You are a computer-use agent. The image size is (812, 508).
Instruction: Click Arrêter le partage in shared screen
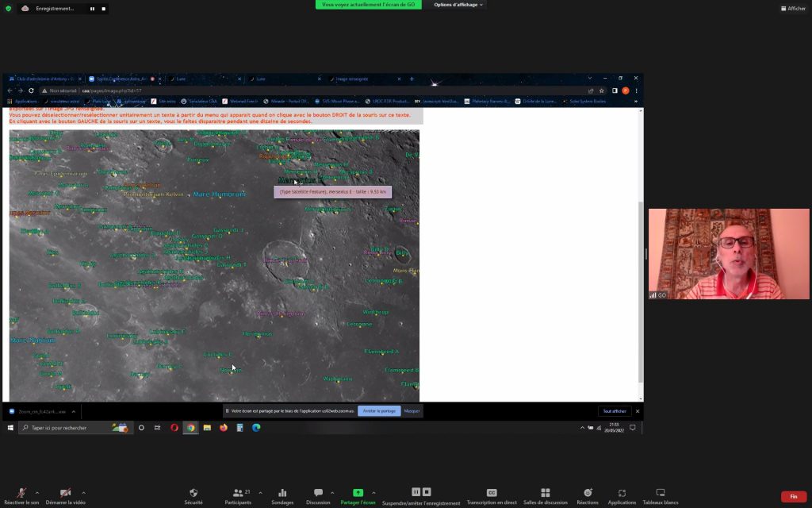[379, 411]
